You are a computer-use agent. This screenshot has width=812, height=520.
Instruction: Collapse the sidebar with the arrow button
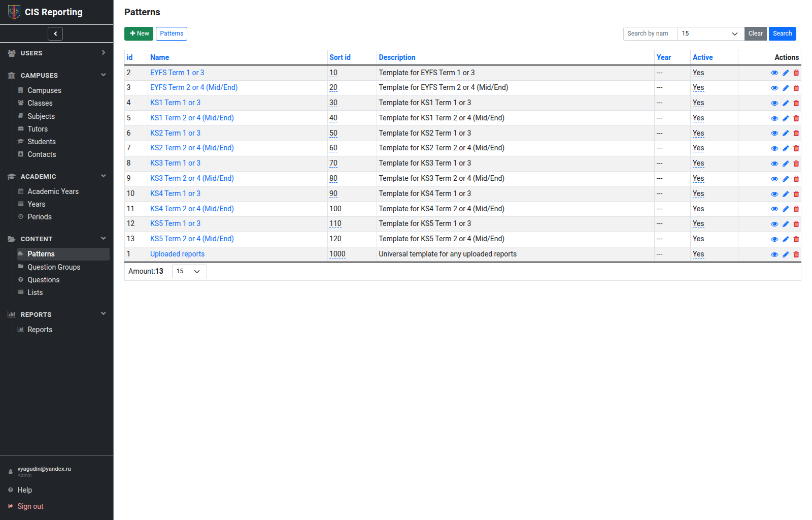55,34
